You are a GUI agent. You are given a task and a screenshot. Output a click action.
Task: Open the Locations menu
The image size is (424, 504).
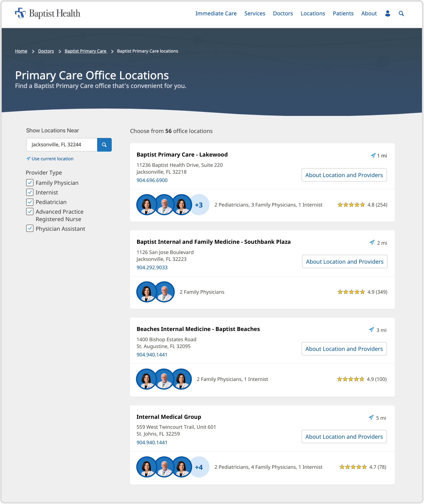313,13
